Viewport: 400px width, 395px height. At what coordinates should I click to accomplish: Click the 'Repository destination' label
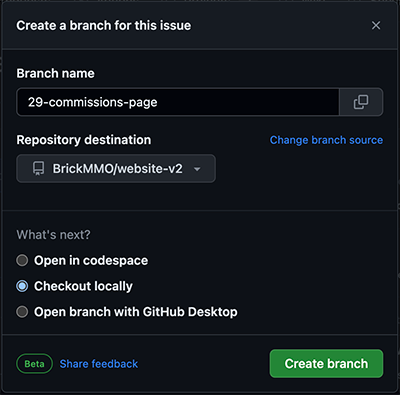coord(84,140)
